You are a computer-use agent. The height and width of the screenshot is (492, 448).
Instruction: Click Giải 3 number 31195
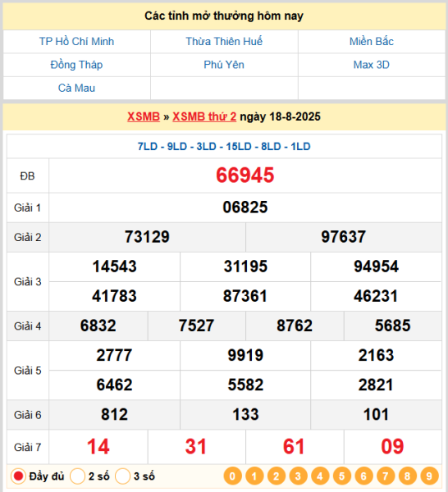coord(245,266)
